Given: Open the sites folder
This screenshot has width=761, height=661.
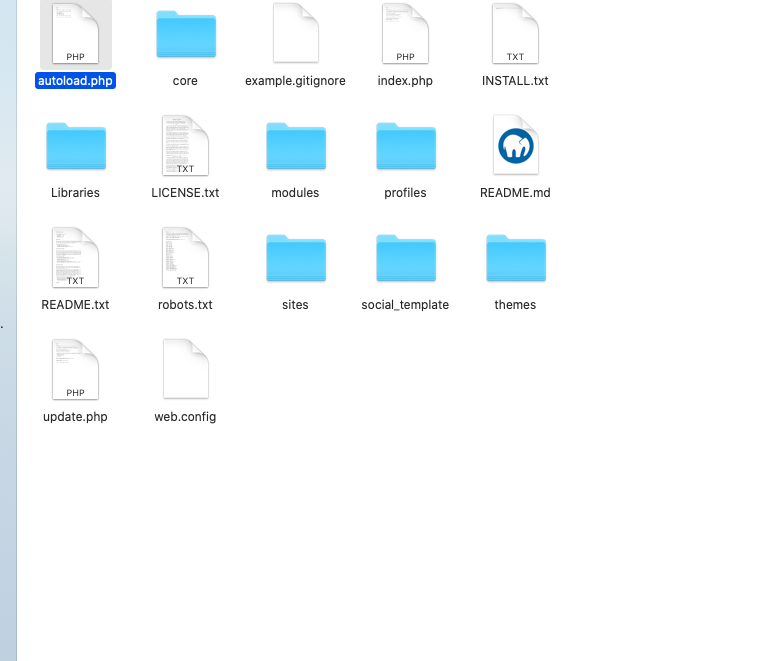Looking at the screenshot, I should point(295,259).
